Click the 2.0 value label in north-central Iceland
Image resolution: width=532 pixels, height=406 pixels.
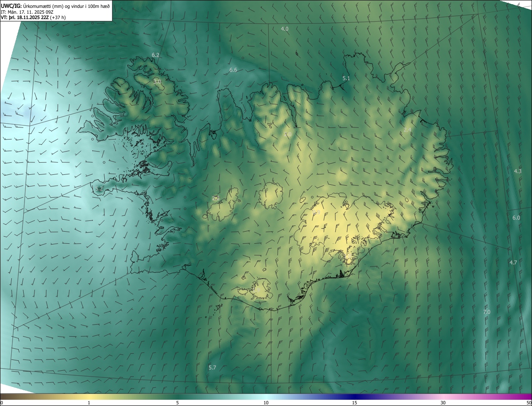click(288, 134)
